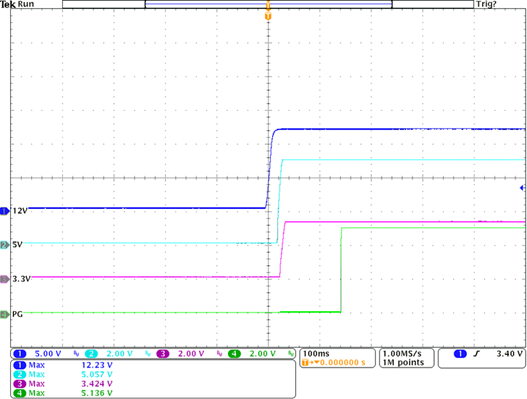Select channel 4 badge showing 2.00 V scale

point(234,354)
